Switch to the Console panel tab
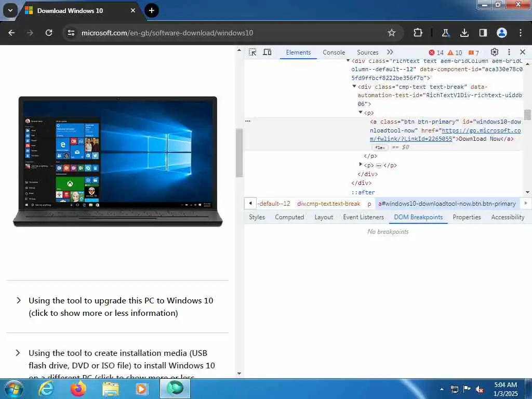This screenshot has height=399, width=532. (x=334, y=52)
